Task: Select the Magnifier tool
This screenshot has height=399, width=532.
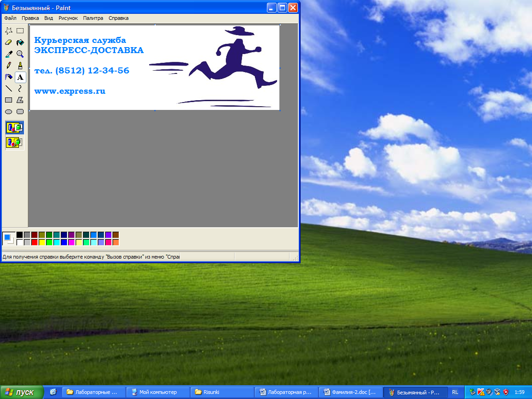Action: (x=20, y=54)
